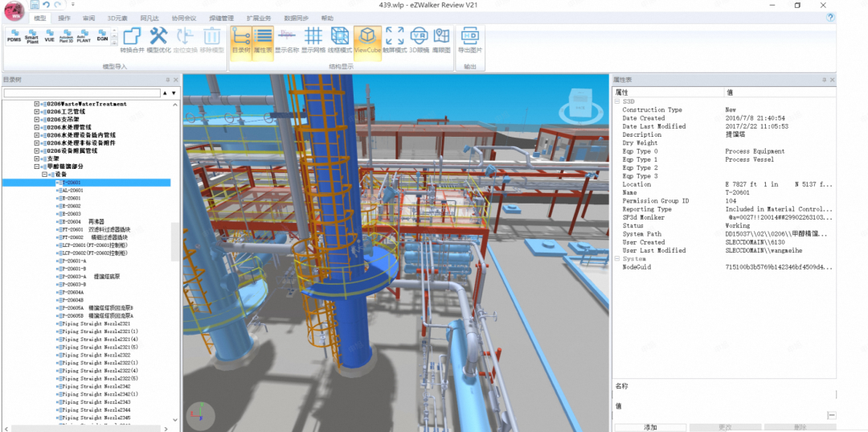The height and width of the screenshot is (432, 868).
Task: Click the 删除 button in 属性表
Action: (800, 427)
